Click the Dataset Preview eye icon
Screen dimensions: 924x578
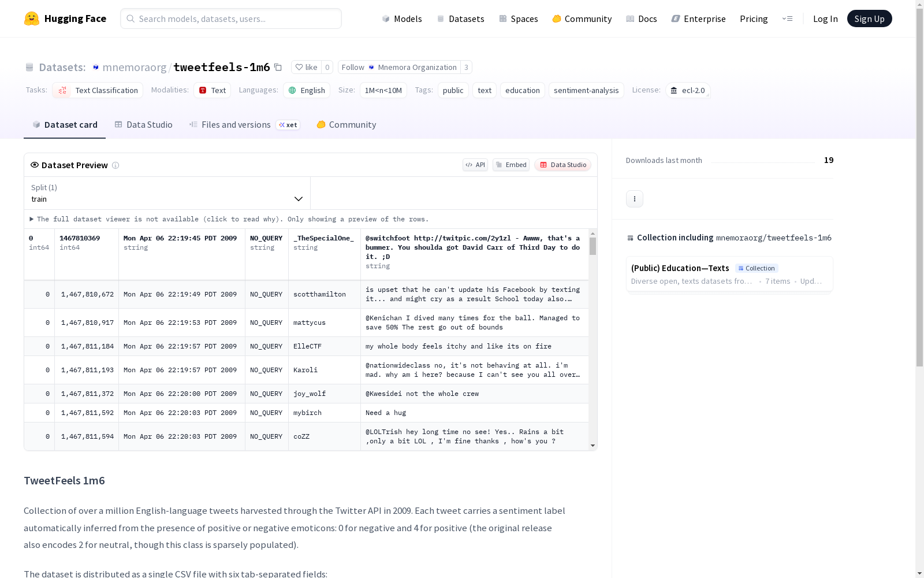point(35,165)
